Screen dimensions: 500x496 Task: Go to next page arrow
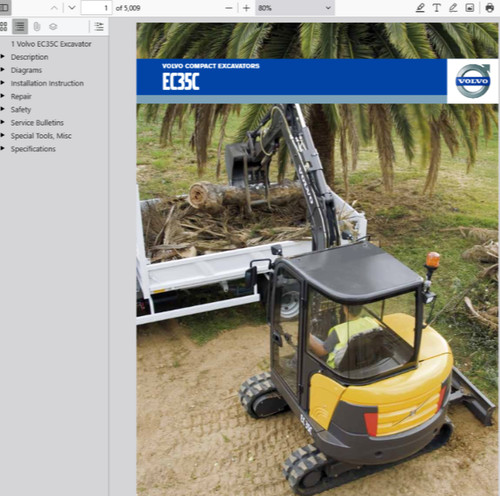point(72,8)
